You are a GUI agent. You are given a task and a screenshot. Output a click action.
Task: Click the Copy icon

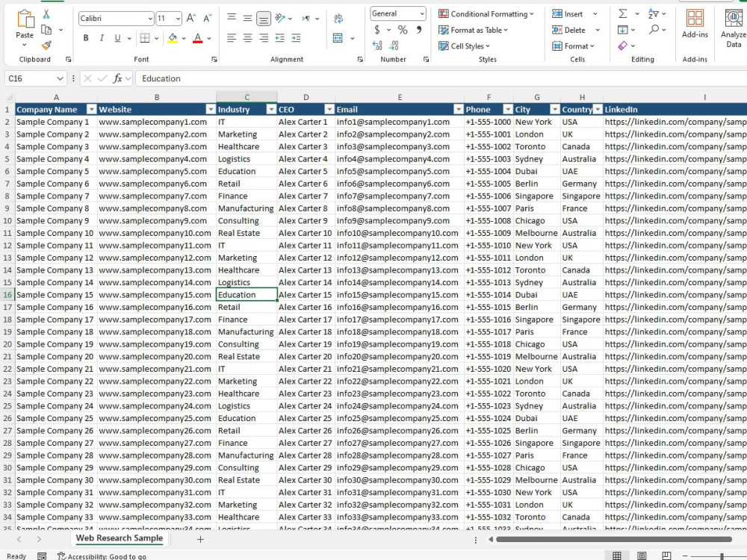pos(46,30)
